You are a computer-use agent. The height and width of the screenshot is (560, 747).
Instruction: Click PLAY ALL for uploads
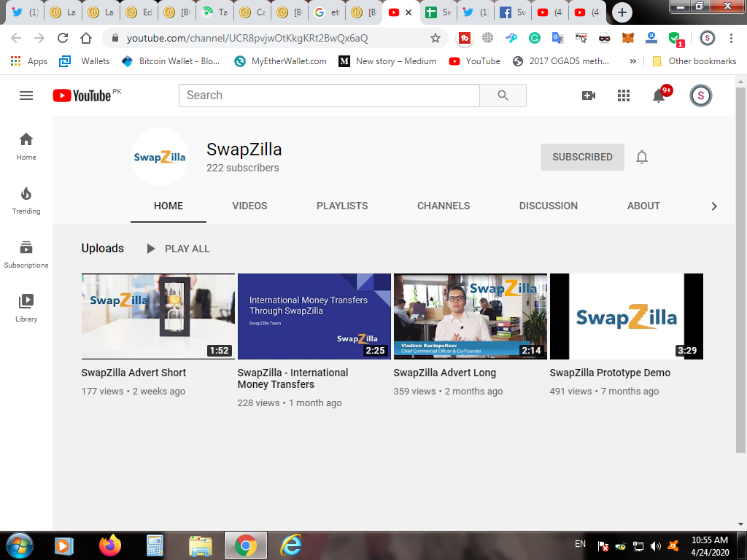click(178, 249)
